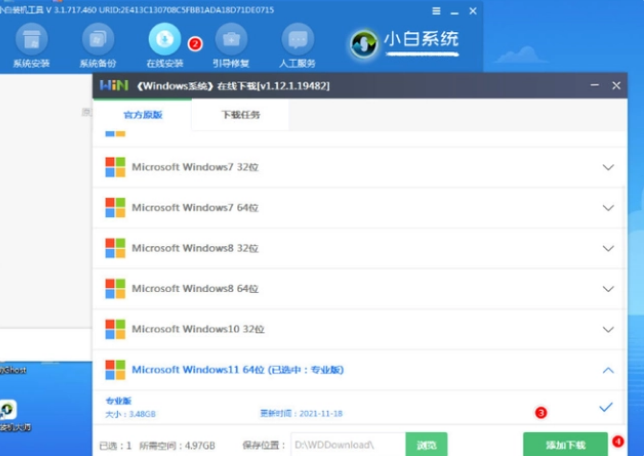Open 系统安装 (System Install) tool

point(30,42)
